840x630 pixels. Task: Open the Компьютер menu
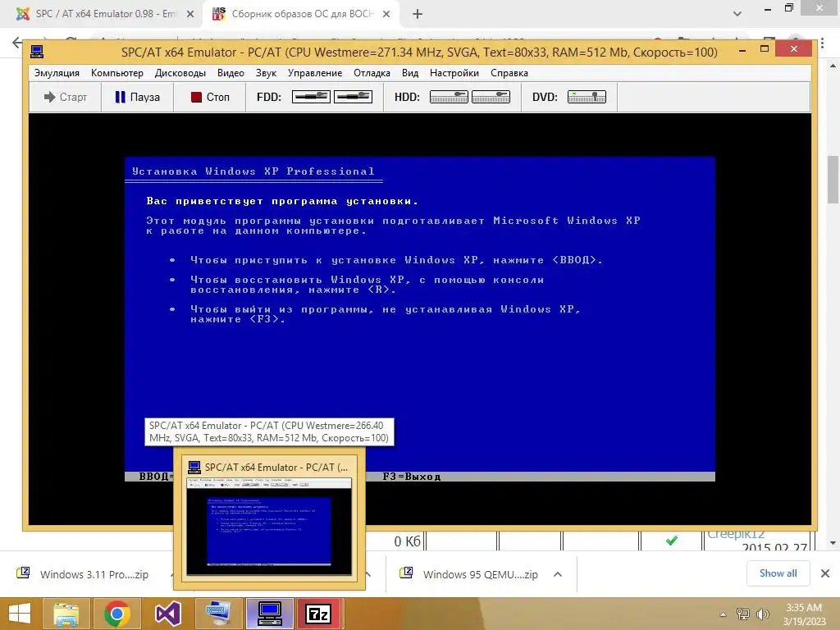116,73
